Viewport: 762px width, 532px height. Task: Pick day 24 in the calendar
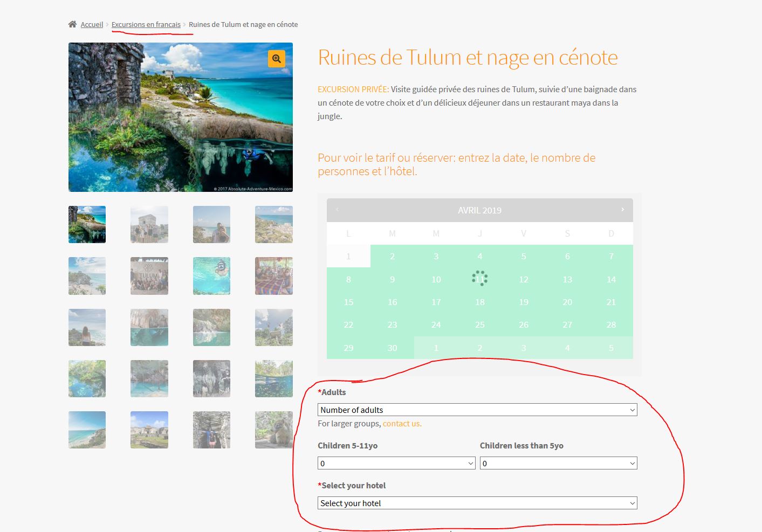coord(436,324)
